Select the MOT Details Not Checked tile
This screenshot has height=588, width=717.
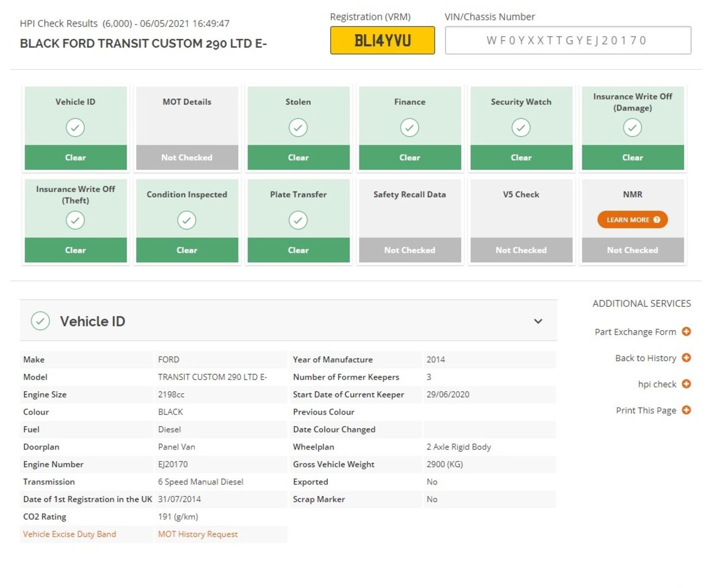click(187, 128)
